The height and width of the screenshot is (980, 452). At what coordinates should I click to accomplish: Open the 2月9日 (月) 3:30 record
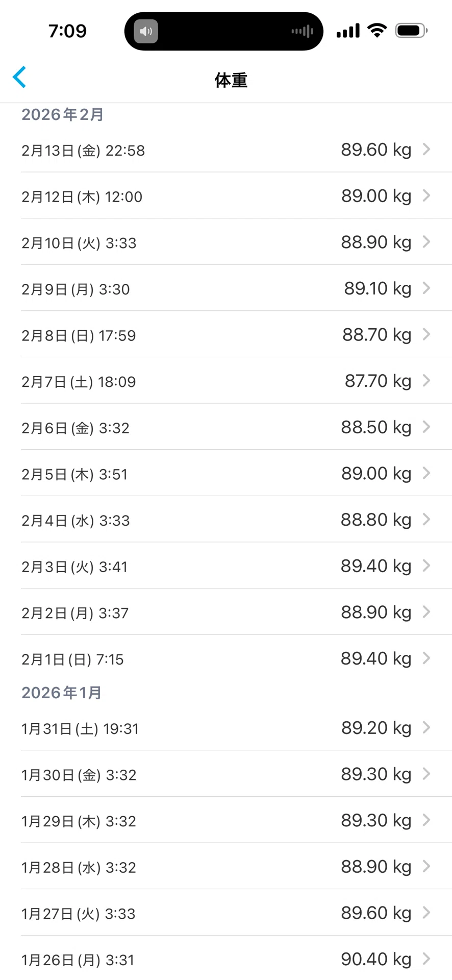pyautogui.click(x=236, y=288)
